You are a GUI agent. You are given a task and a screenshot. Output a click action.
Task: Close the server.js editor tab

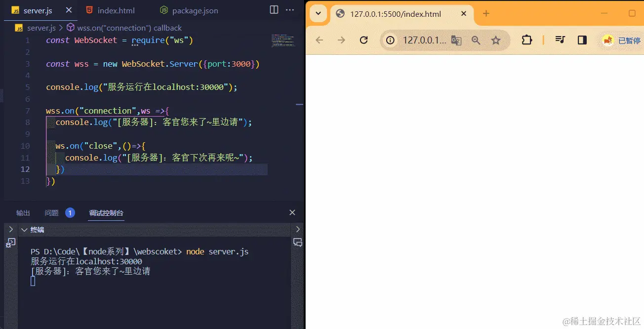(68, 10)
